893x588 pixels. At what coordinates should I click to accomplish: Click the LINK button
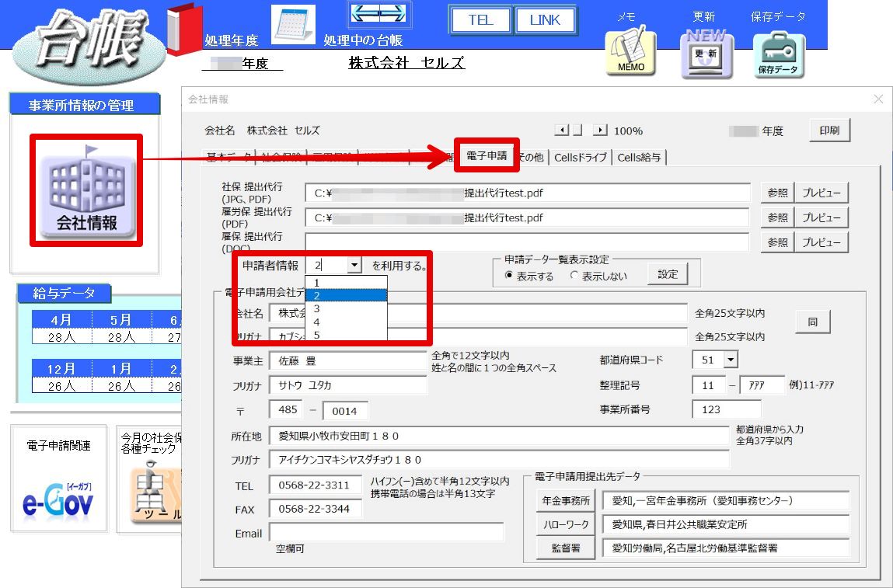(x=545, y=20)
